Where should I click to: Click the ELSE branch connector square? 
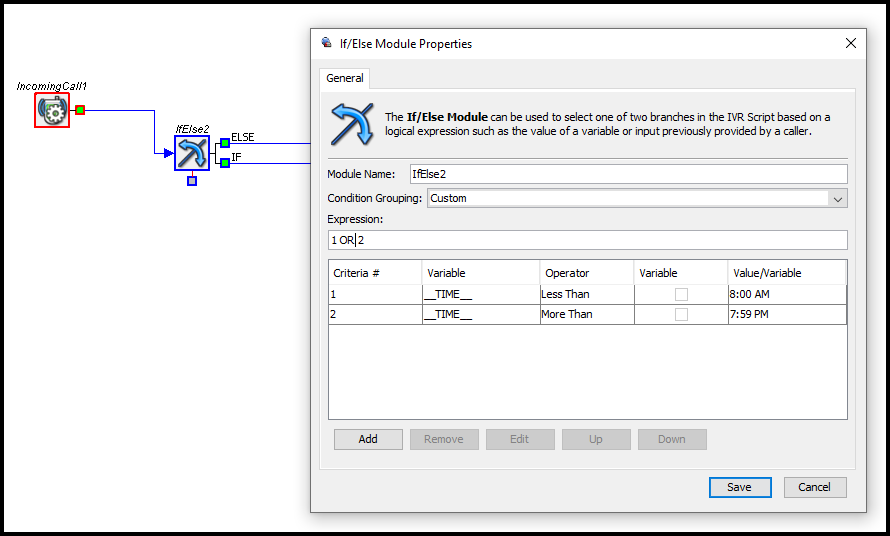pos(225,143)
